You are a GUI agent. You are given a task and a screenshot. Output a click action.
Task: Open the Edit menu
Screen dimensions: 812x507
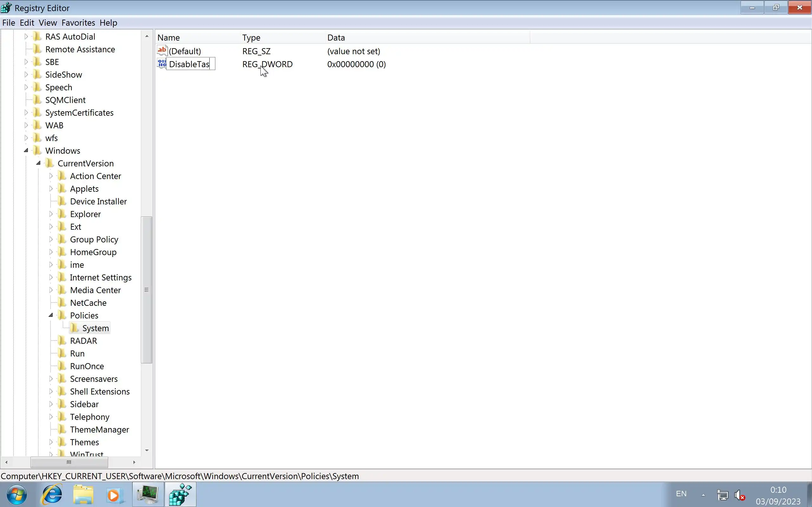click(x=27, y=22)
